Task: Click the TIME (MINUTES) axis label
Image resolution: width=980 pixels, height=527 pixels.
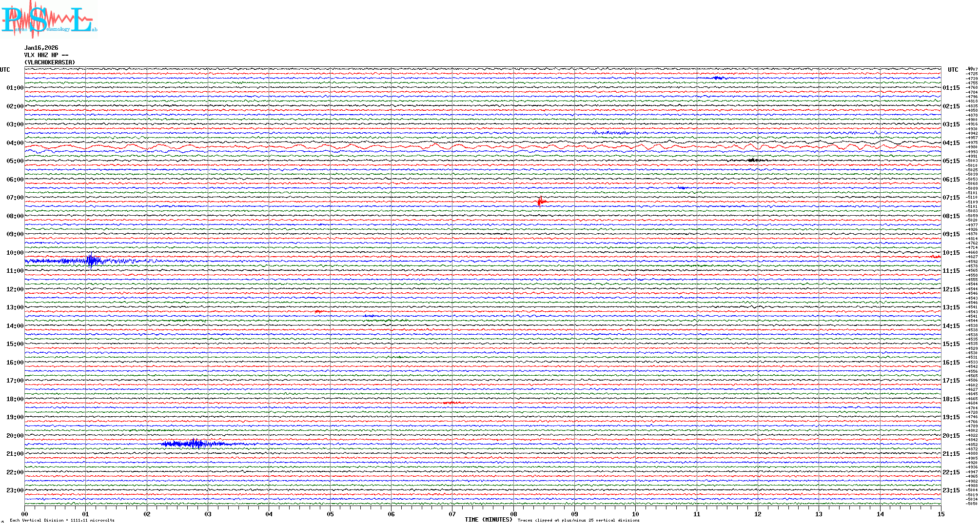Action: pyautogui.click(x=488, y=520)
